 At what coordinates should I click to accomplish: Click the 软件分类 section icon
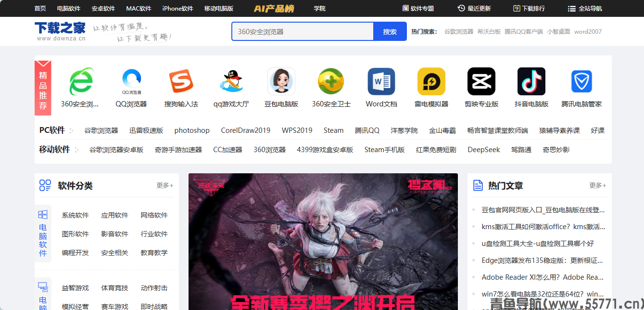(45, 185)
